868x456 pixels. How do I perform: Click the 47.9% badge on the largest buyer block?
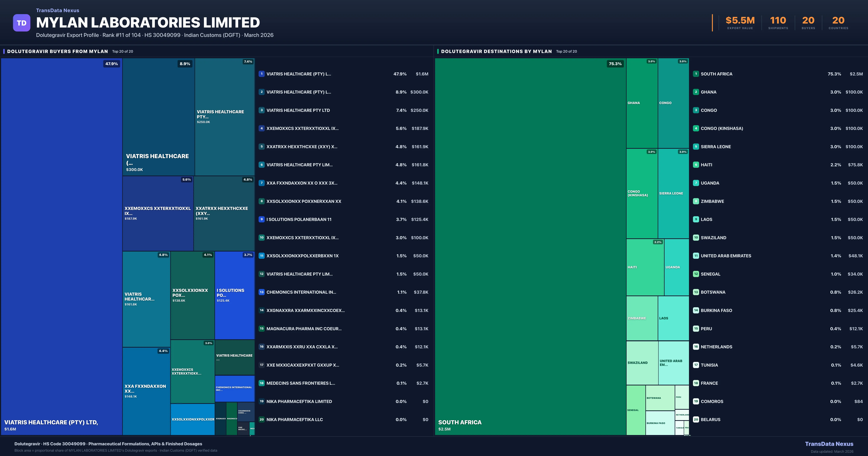[112, 64]
